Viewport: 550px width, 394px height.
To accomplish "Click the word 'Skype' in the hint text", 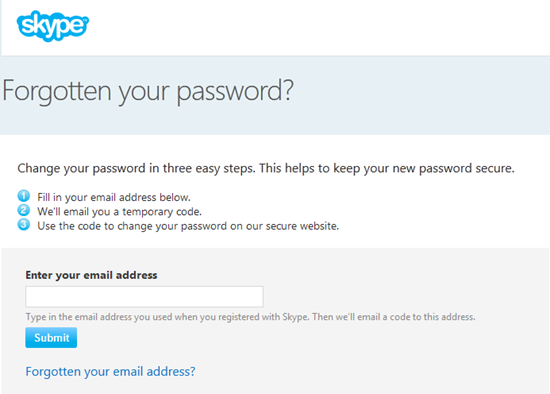I will tap(295, 317).
